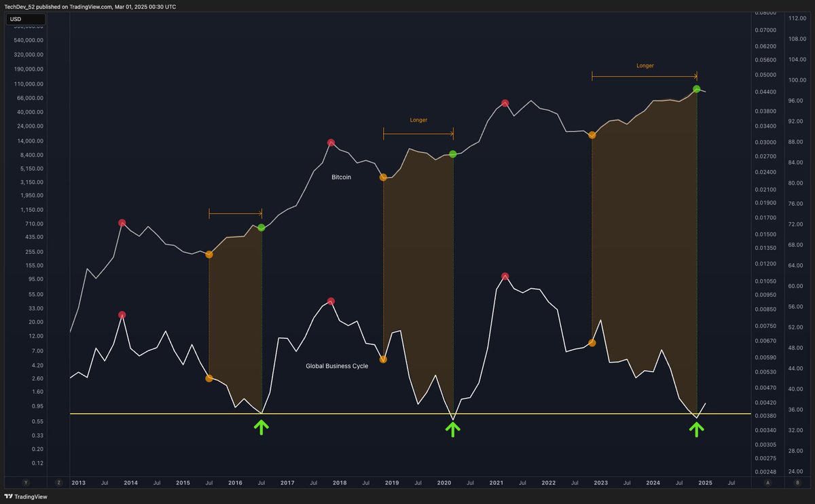Click the 0.01050 value on scale A
Viewport: 815px width, 504px height.
[x=765, y=281]
